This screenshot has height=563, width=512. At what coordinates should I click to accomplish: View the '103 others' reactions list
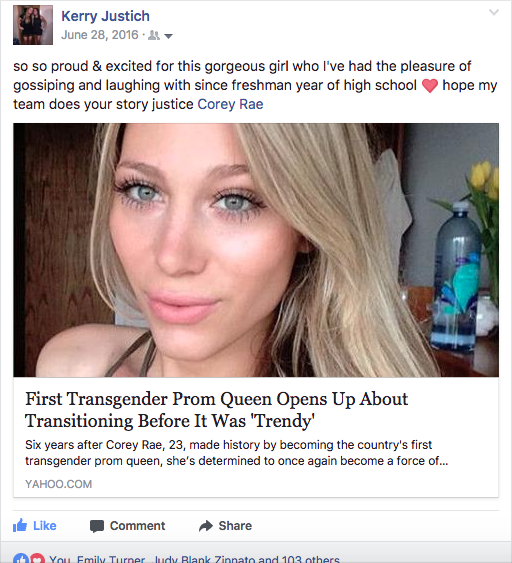(x=311, y=559)
